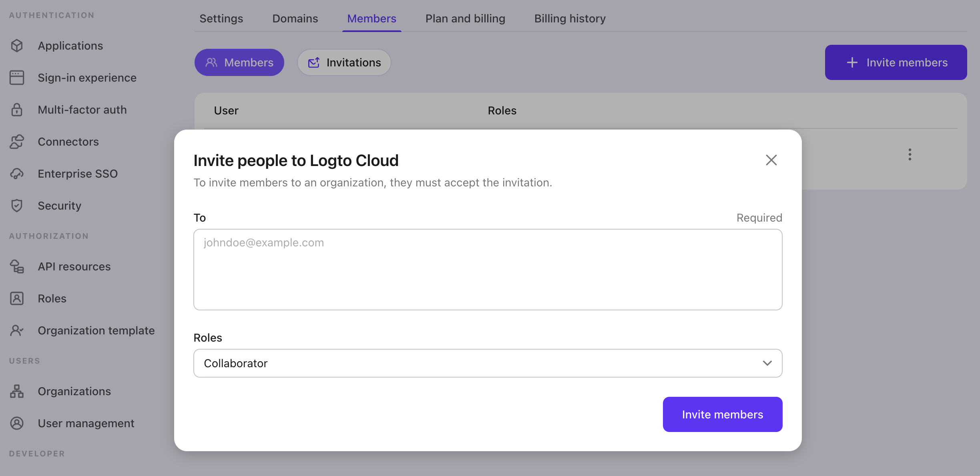Click the Sign-in experience window icon
This screenshot has height=476, width=980.
point(17,78)
